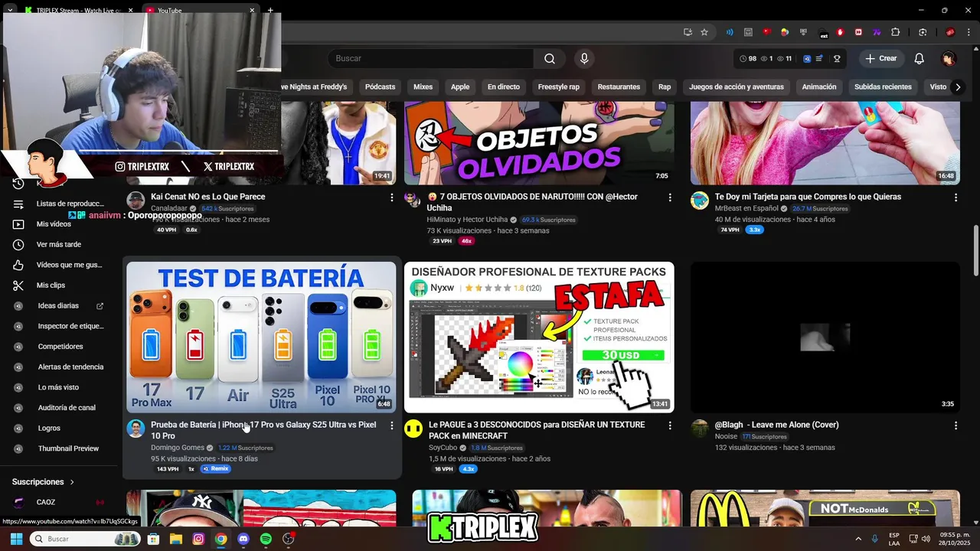Expand the Suscripciones section
This screenshot has height=551, width=980.
[43, 482]
